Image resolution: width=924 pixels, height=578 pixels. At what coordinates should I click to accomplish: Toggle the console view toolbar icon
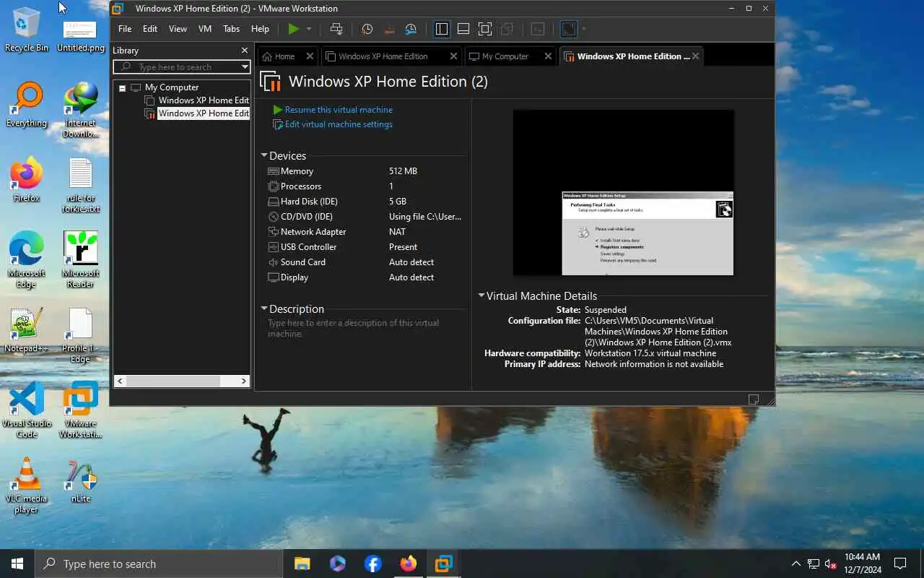tap(538, 29)
